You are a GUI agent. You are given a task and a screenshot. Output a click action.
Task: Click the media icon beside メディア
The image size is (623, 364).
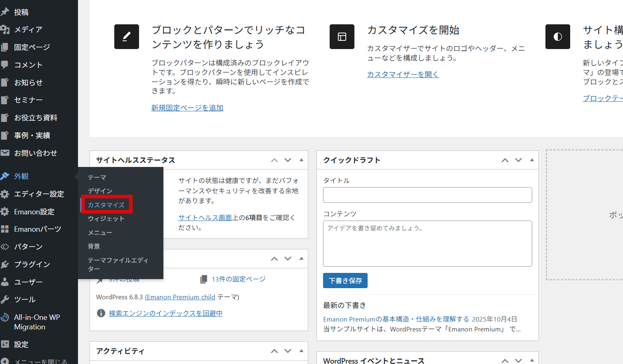coord(5,29)
